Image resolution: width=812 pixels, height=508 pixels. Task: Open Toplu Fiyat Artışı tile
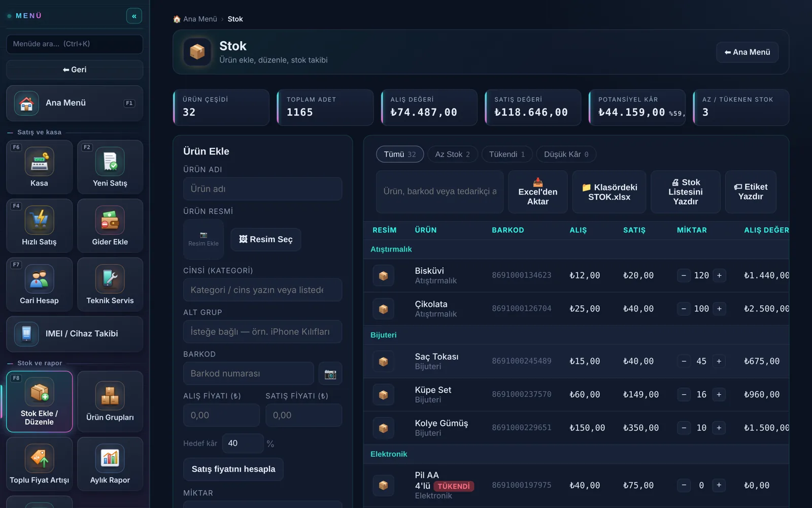[x=39, y=464]
